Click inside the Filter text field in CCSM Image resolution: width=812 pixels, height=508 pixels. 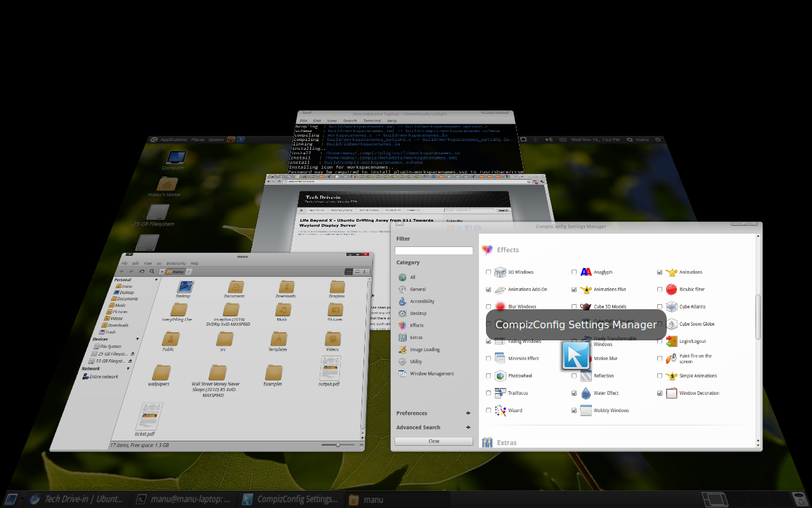pos(434,250)
